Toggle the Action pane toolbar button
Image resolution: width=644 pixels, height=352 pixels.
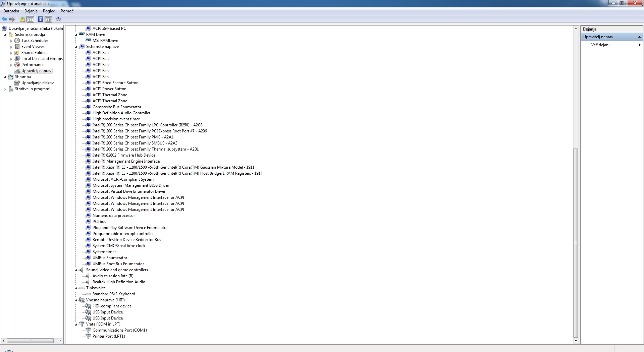tap(49, 19)
